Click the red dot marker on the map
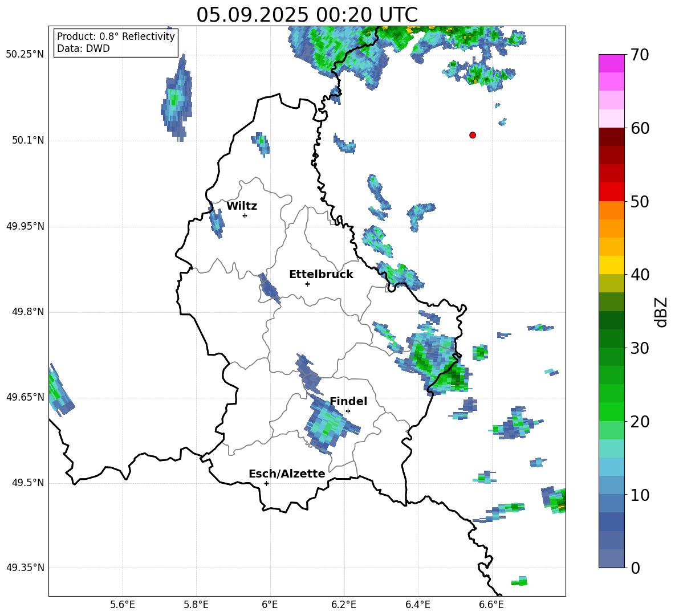 473,135
